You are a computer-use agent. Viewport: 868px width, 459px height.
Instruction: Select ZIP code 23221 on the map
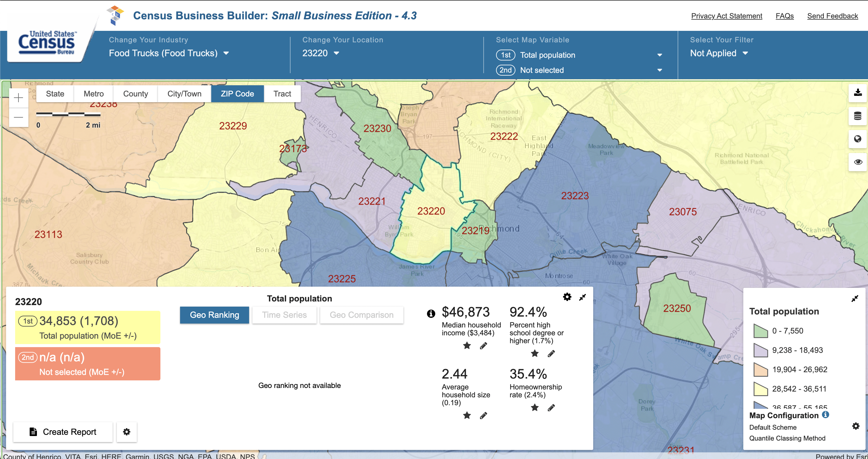click(372, 201)
